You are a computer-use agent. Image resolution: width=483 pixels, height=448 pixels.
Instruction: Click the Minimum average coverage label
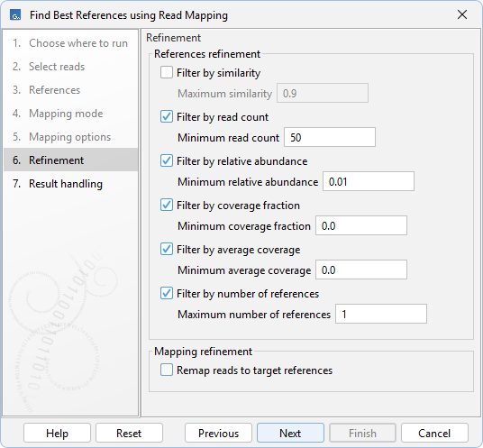pos(244,270)
